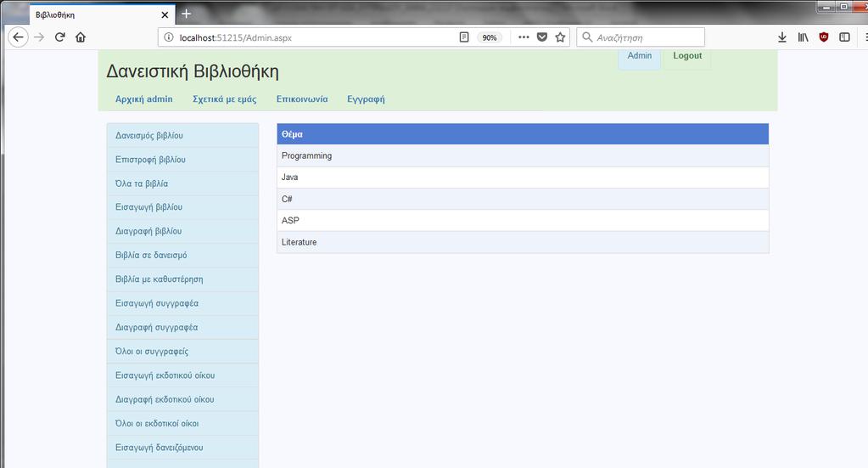Open Εισαγωγή συγγραφέα sidebar entry

[182, 303]
